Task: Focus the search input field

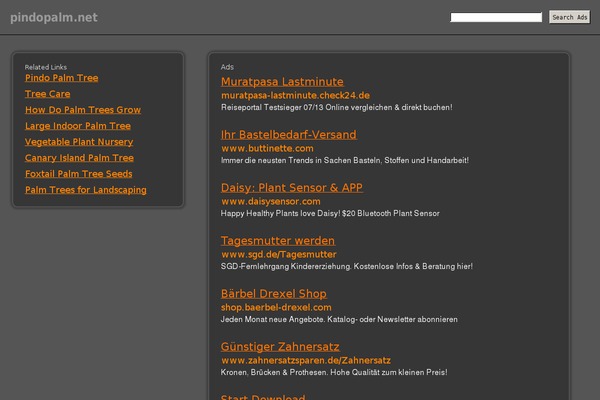Action: click(496, 17)
